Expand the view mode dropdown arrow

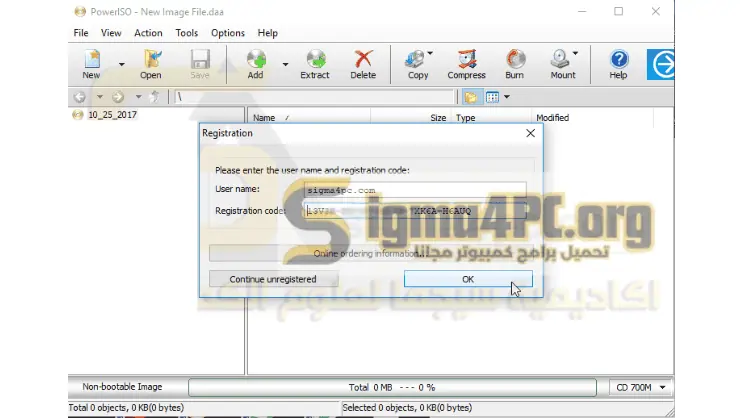pos(507,97)
